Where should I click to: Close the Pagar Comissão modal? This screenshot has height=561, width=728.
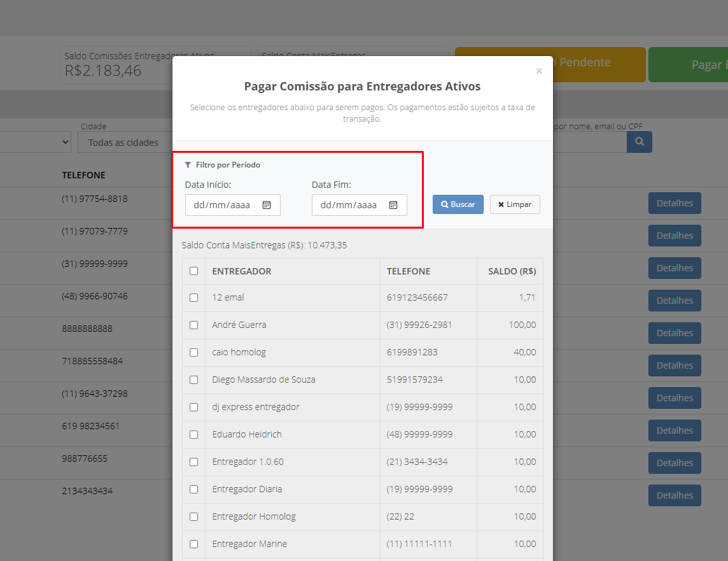pyautogui.click(x=539, y=71)
